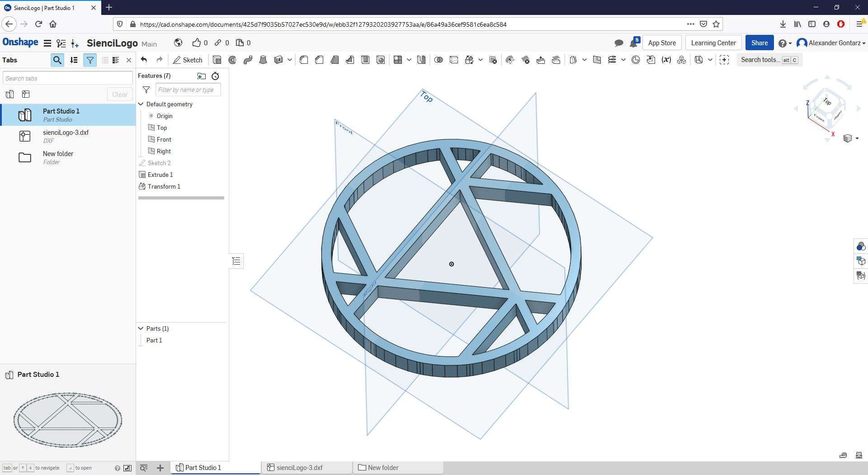Select the Boolean tool
868x475 pixels.
pyautogui.click(x=439, y=60)
